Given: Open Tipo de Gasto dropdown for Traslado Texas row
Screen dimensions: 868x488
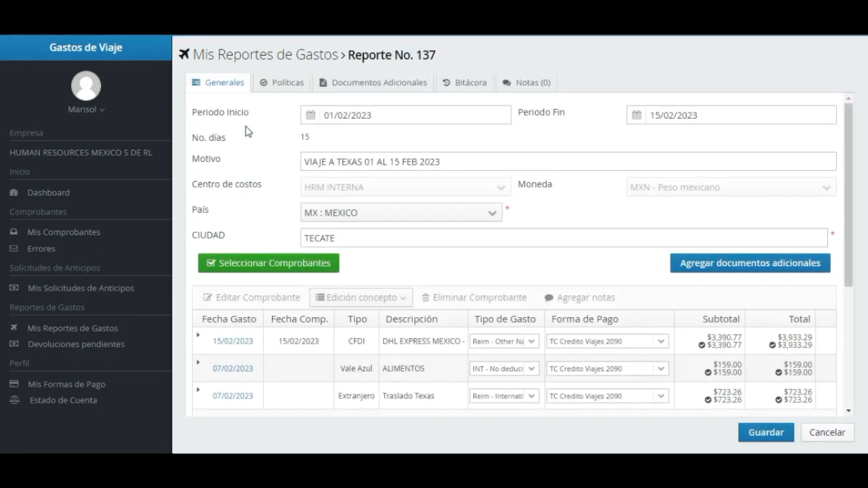Looking at the screenshot, I should pyautogui.click(x=504, y=396).
